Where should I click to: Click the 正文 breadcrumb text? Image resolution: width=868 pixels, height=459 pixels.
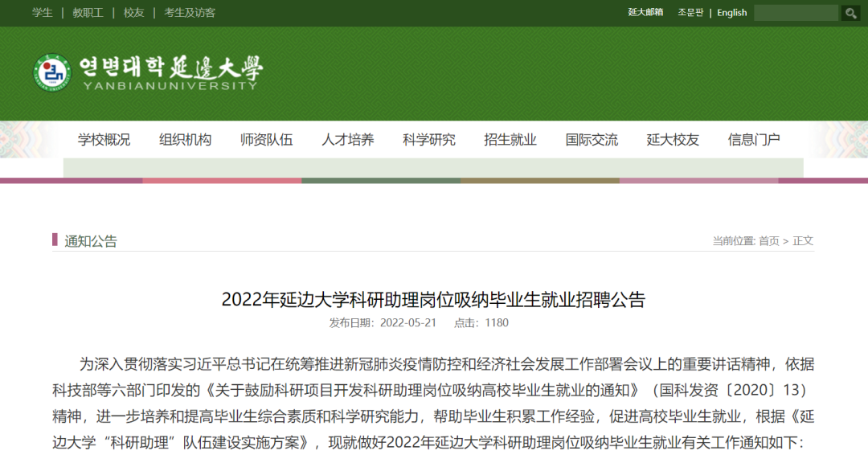(x=803, y=241)
